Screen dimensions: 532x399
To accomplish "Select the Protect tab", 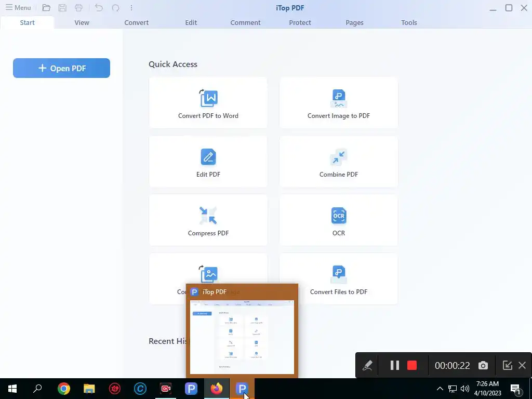I will pyautogui.click(x=300, y=22).
